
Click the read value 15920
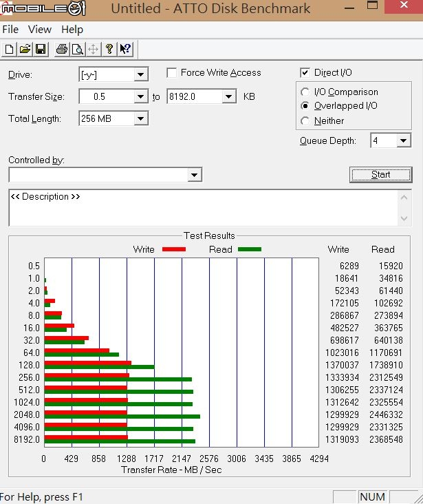[391, 266]
